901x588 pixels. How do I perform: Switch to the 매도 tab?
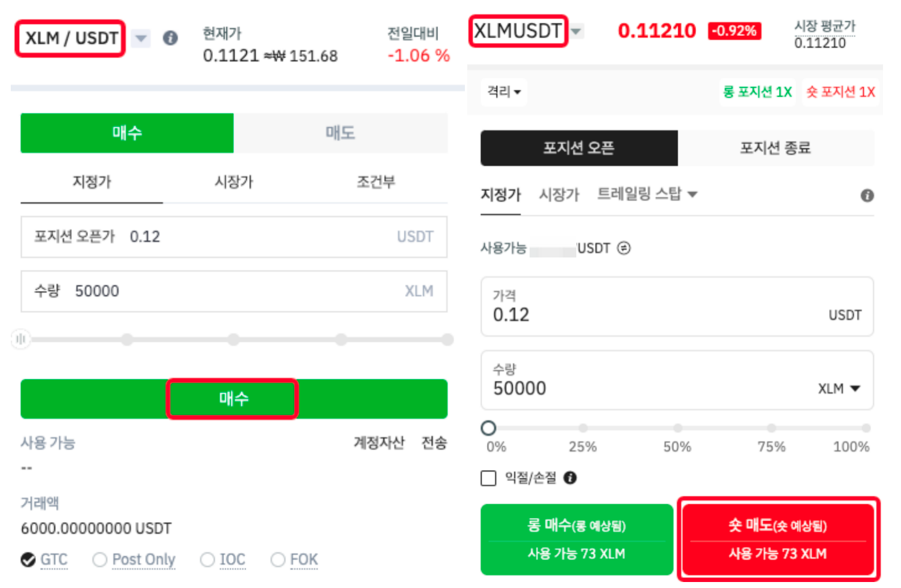(340, 133)
